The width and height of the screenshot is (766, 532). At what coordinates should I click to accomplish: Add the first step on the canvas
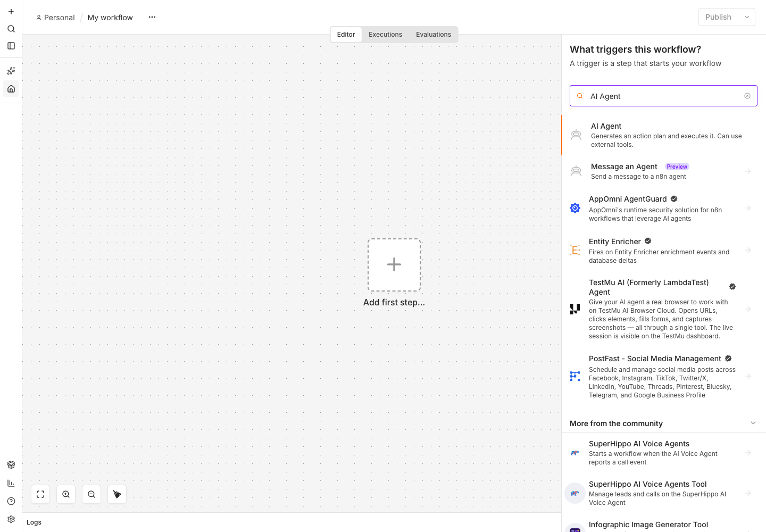(394, 265)
